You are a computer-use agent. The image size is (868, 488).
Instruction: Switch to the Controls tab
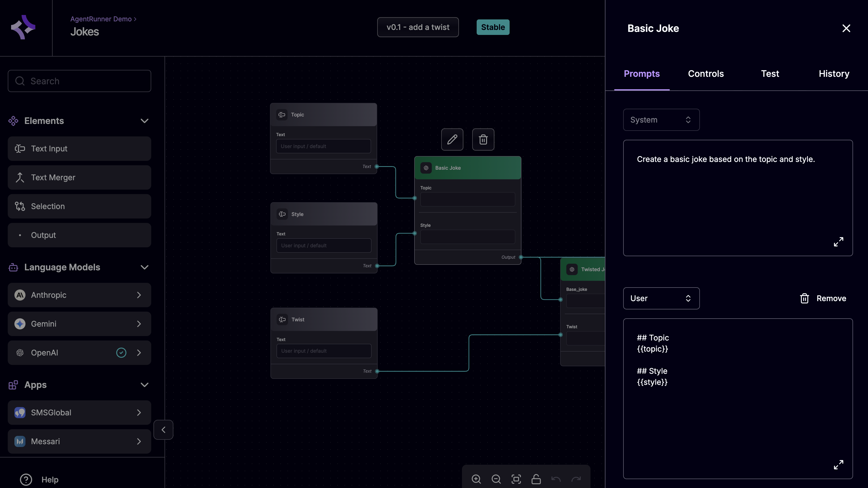(706, 73)
